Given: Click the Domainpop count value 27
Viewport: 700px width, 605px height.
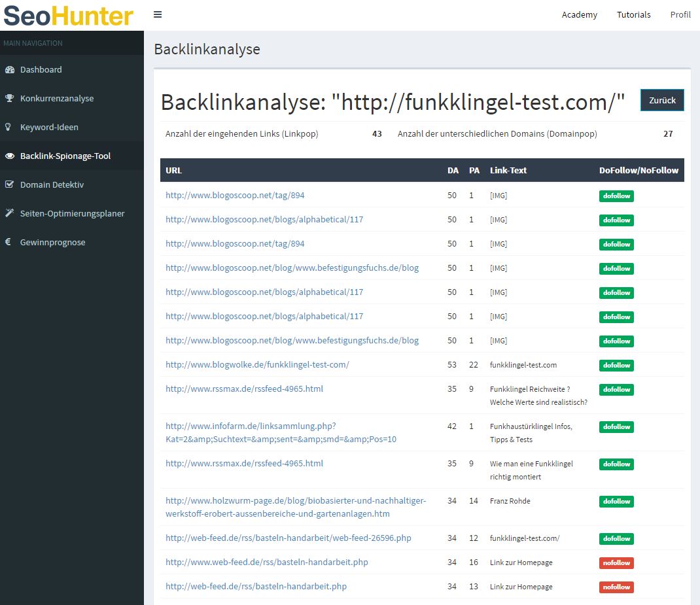Looking at the screenshot, I should 668,133.
